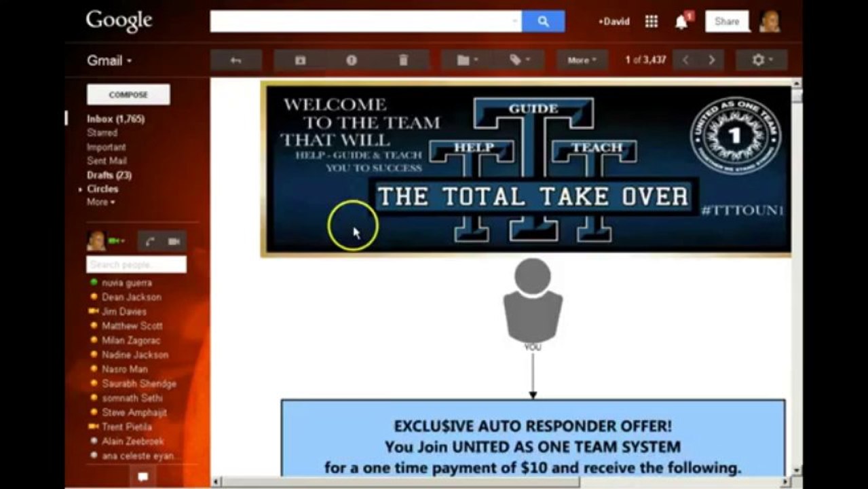Click the COMPOSE button
The image size is (868, 489).
point(128,94)
